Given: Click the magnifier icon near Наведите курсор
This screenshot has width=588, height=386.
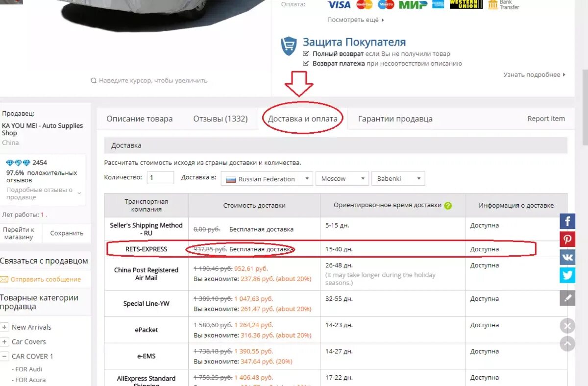Looking at the screenshot, I should point(94,80).
